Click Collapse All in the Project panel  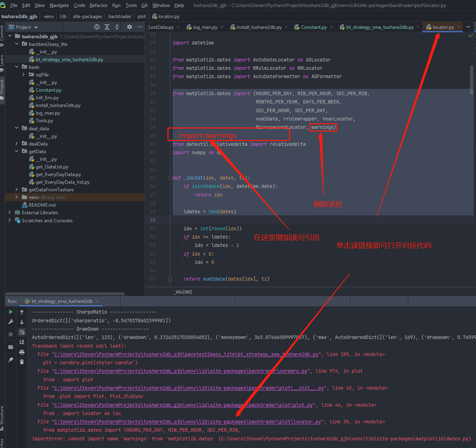[x=117, y=27]
